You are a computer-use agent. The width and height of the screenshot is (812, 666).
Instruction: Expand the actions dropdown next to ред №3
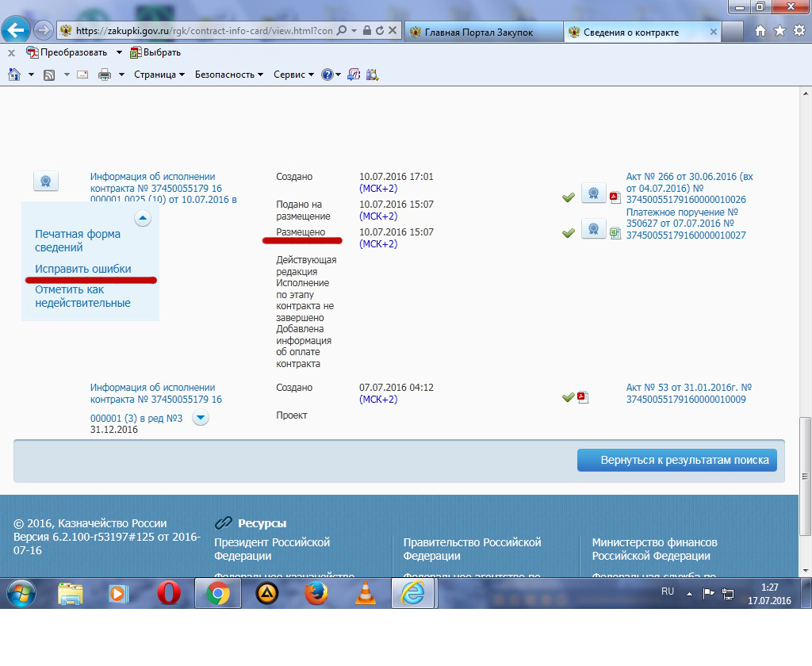pos(201,418)
